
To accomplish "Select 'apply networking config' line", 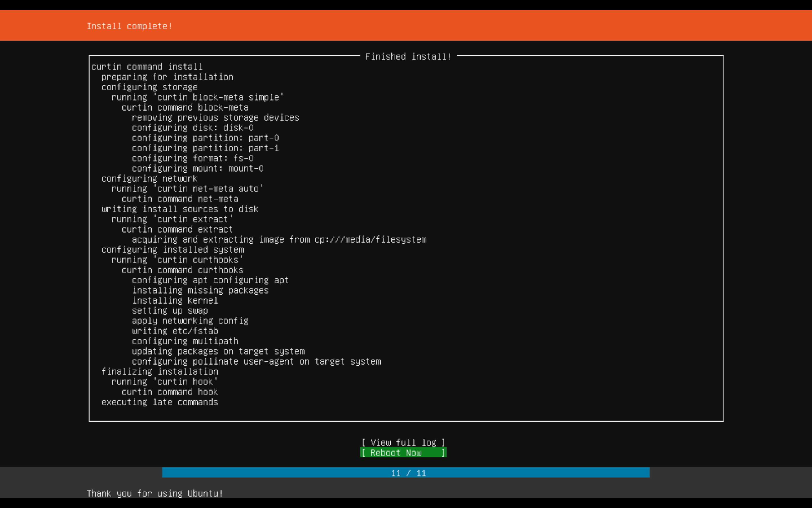I will (190, 321).
